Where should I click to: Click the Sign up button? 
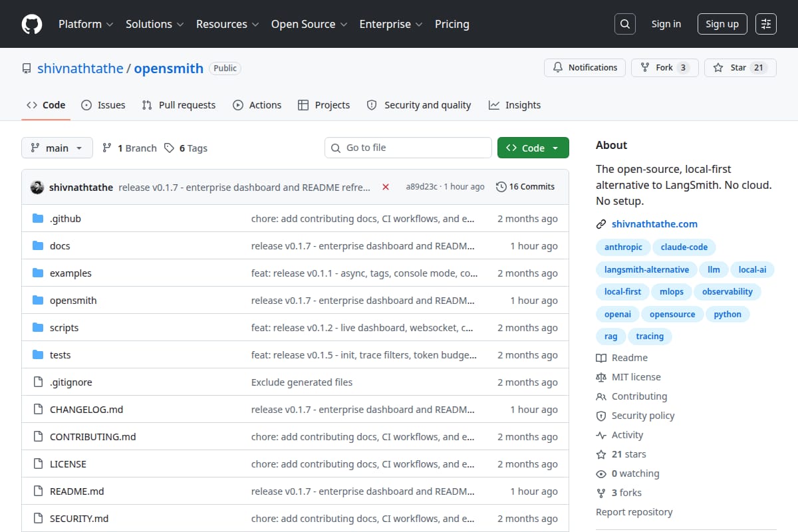(722, 24)
